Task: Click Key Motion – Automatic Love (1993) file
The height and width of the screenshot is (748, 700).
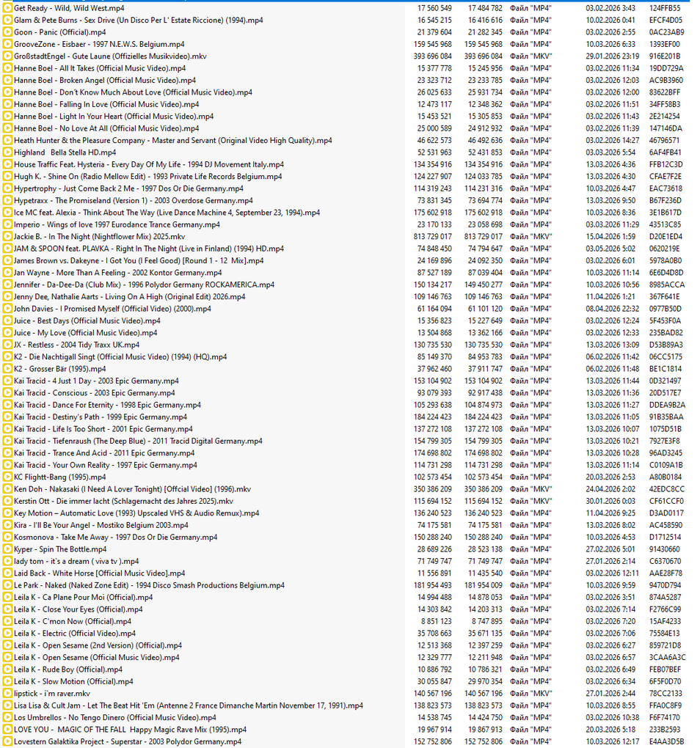Action: point(136,513)
